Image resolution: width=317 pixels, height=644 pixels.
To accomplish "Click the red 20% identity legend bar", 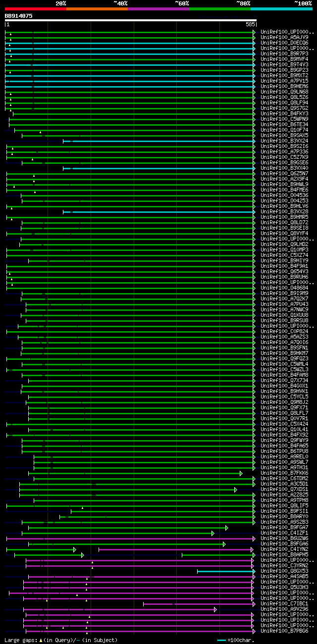I will 35,9.
